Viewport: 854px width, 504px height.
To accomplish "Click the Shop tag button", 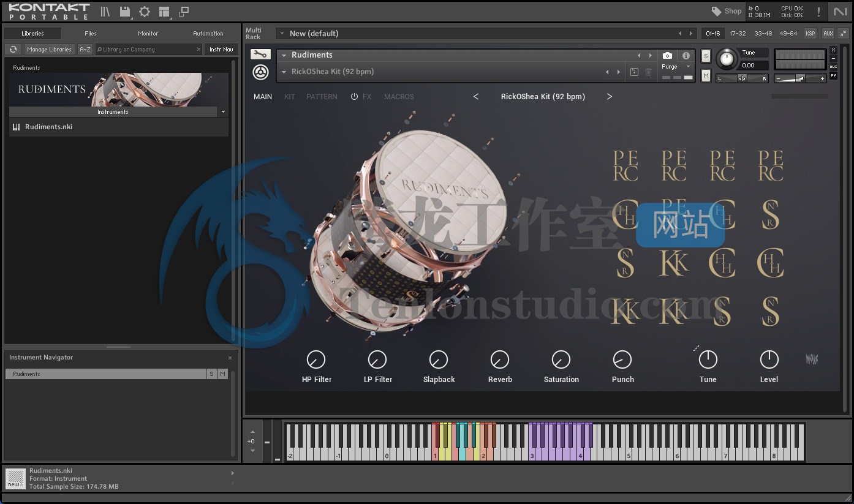I will pos(727,11).
